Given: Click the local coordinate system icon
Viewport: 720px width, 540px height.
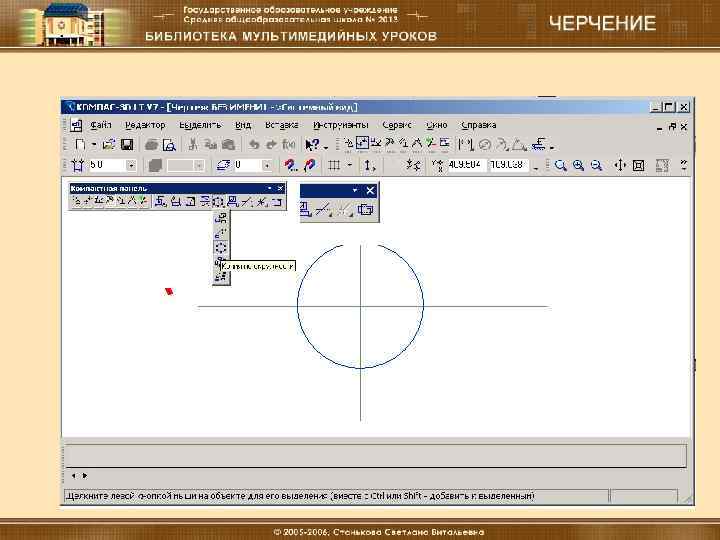Looking at the screenshot, I should 370,165.
